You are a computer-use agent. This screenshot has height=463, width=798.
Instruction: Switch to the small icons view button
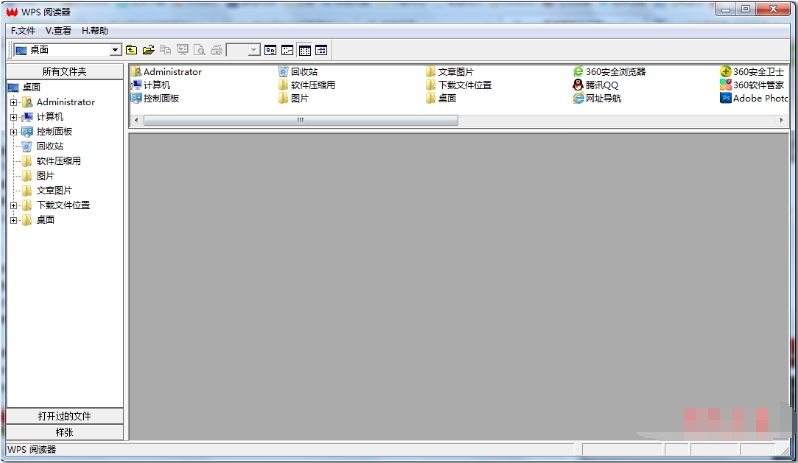coord(287,49)
